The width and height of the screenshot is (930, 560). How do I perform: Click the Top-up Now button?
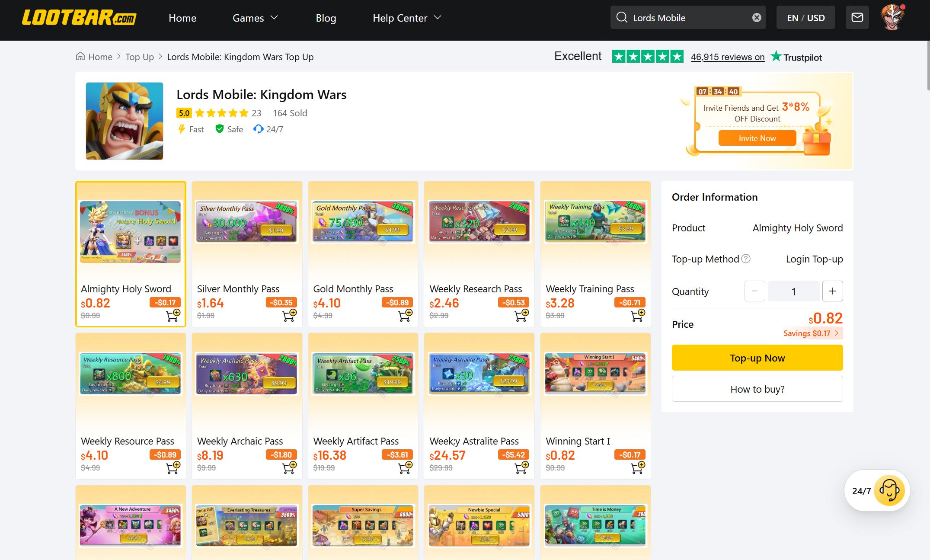pos(757,358)
